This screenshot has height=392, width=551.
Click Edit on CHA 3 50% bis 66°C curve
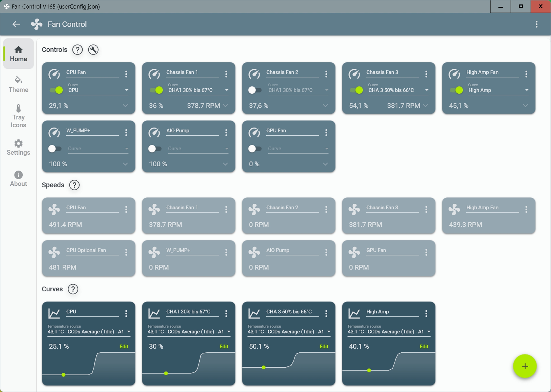pos(324,347)
